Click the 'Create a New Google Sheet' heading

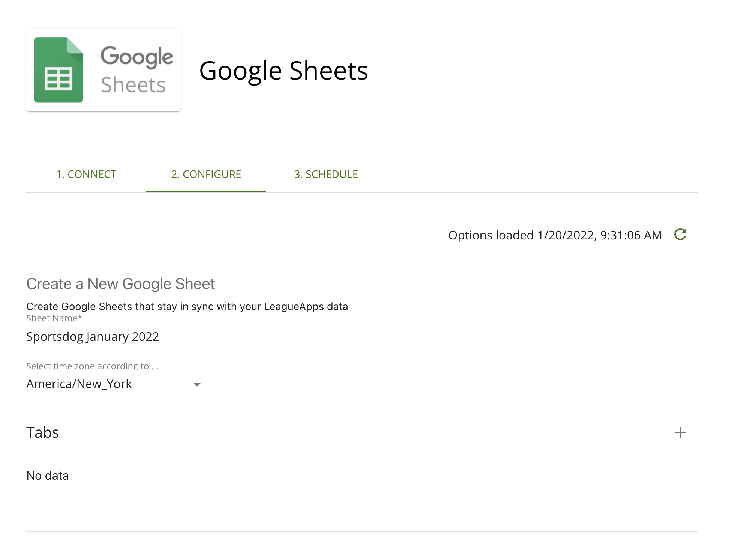(120, 284)
